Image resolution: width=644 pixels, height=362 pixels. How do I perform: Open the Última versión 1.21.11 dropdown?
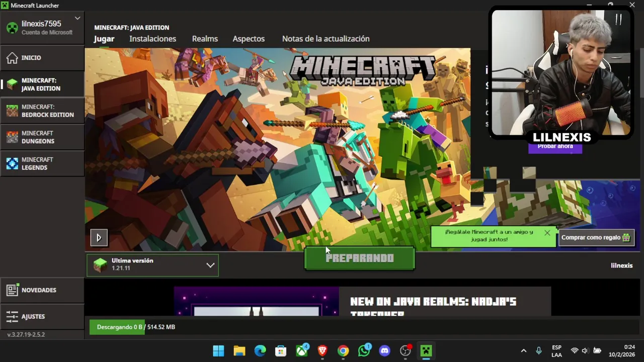(x=152, y=265)
